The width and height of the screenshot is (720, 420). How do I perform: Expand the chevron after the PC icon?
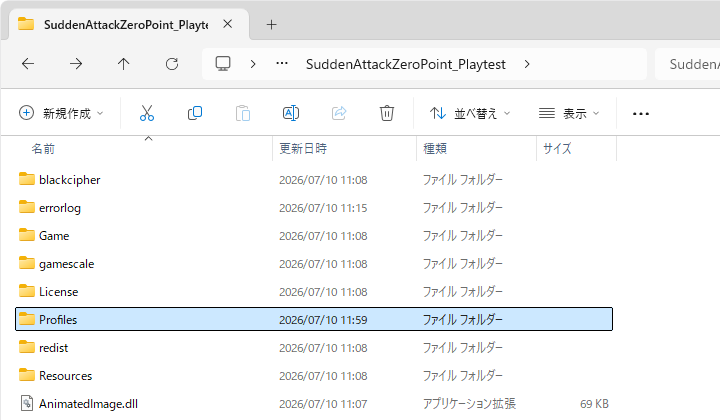coord(253,64)
